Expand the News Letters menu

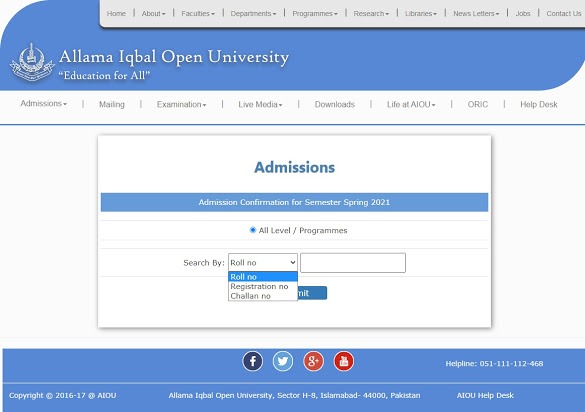pyautogui.click(x=476, y=13)
